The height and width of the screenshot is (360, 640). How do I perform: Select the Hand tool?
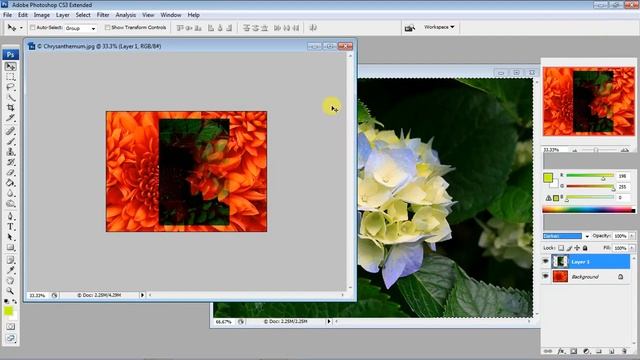pyautogui.click(x=11, y=280)
